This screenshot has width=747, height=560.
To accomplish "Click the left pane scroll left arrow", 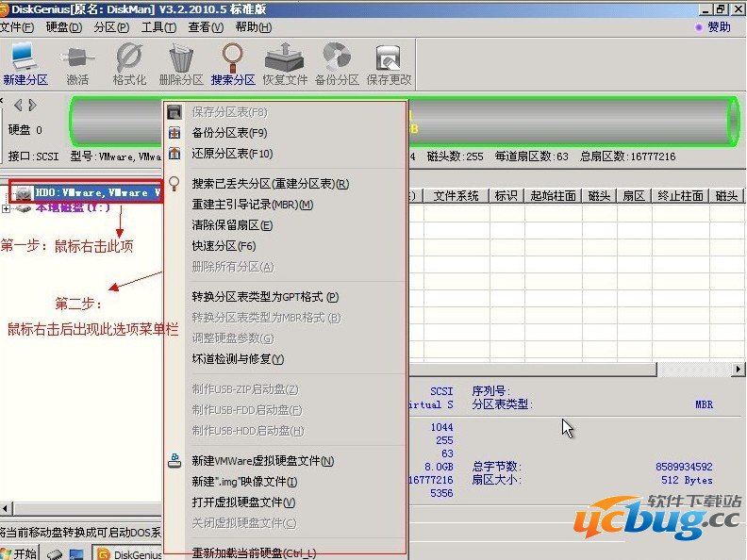I will (6, 508).
